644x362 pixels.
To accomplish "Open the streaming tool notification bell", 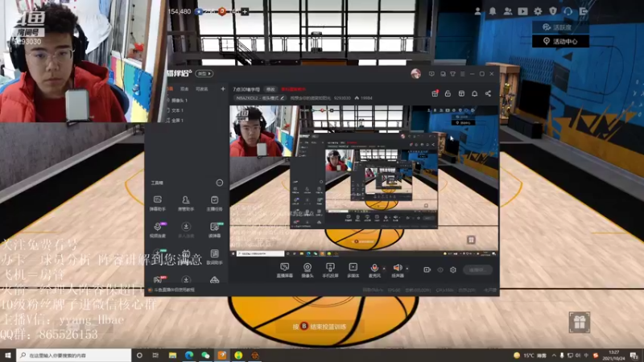I will (x=474, y=93).
